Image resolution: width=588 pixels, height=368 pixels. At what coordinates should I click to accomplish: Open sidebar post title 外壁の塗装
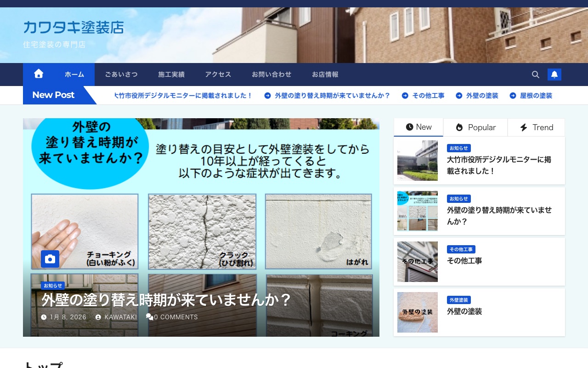(464, 311)
